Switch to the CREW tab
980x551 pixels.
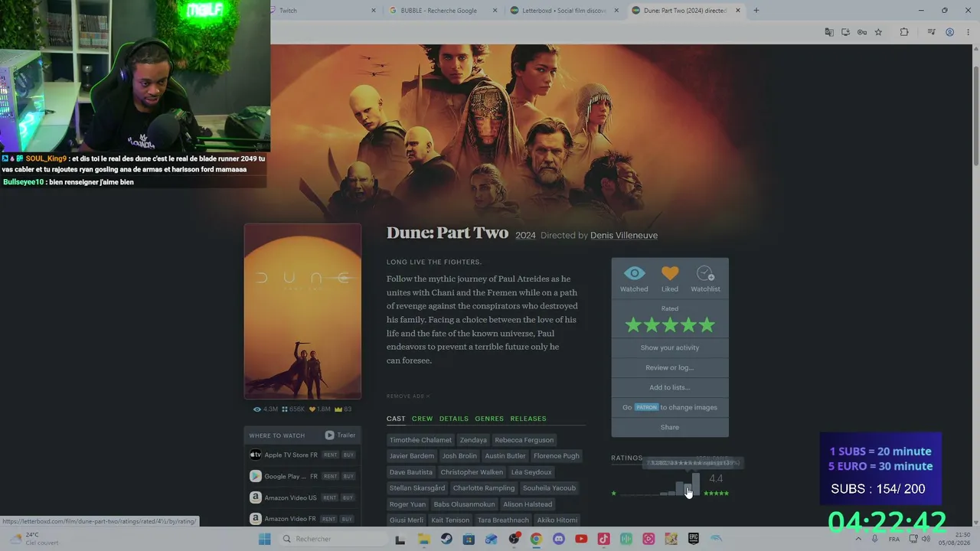[422, 419]
